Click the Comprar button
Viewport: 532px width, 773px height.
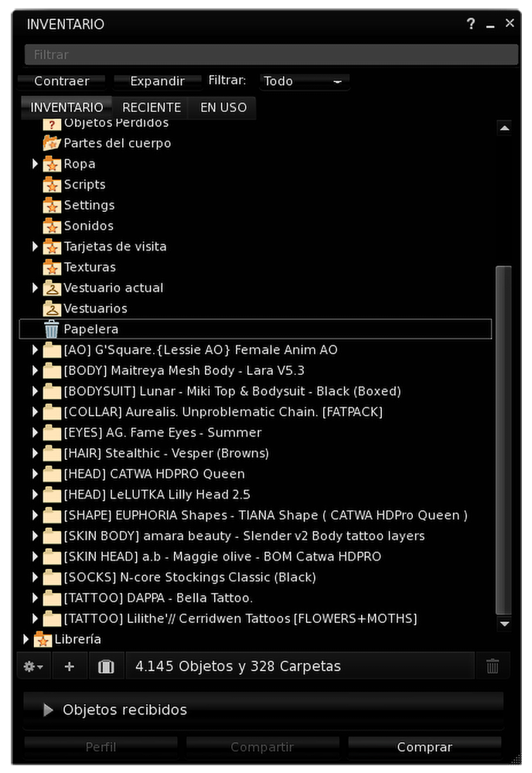[425, 747]
